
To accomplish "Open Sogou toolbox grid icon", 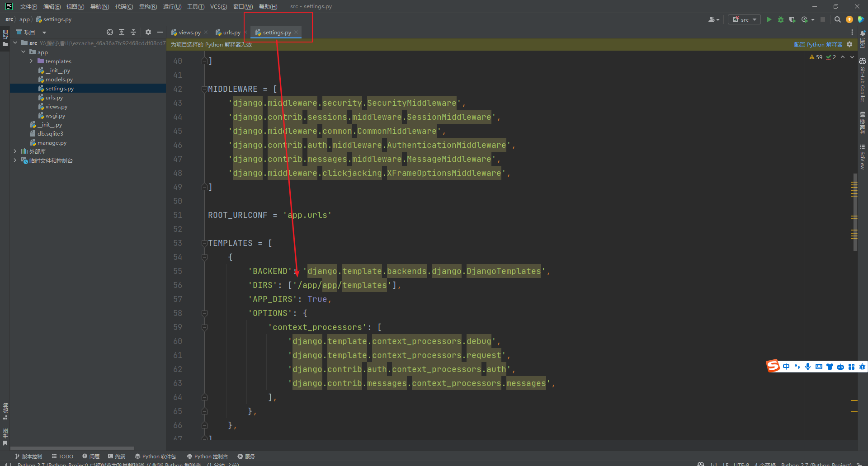I will [x=851, y=367].
